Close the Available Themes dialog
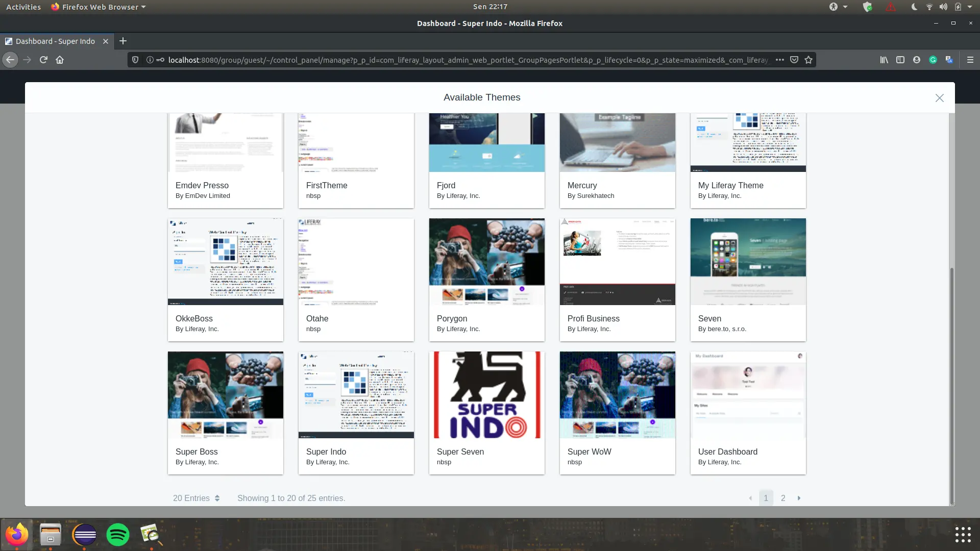 coord(939,98)
